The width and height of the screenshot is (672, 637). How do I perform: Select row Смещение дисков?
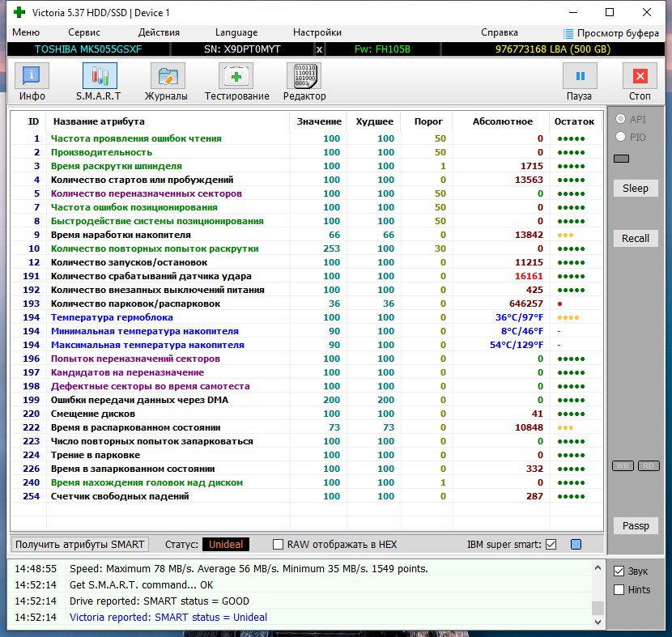306,414
